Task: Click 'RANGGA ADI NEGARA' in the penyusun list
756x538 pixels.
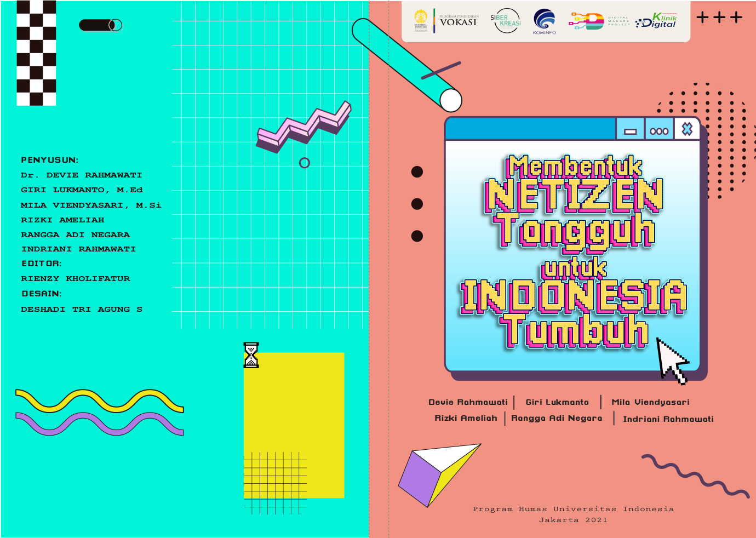Action: 76,234
